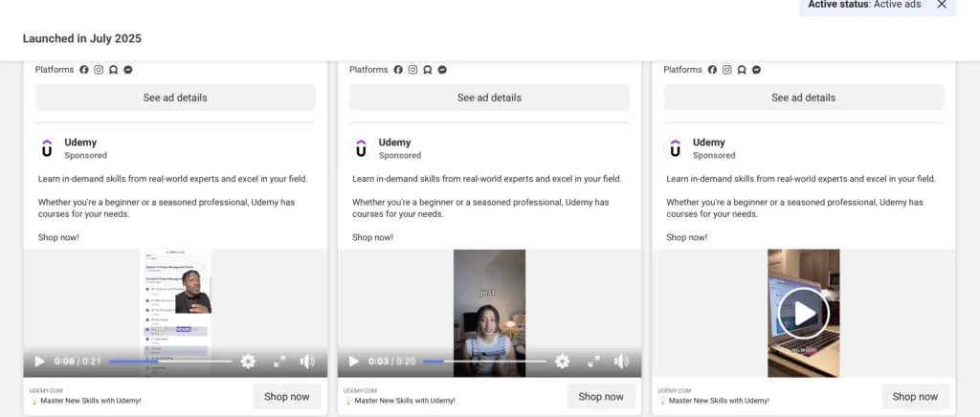980x417 pixels.
Task: Click the Facebook platform icon on the 0:21 video ad
Action: 84,70
